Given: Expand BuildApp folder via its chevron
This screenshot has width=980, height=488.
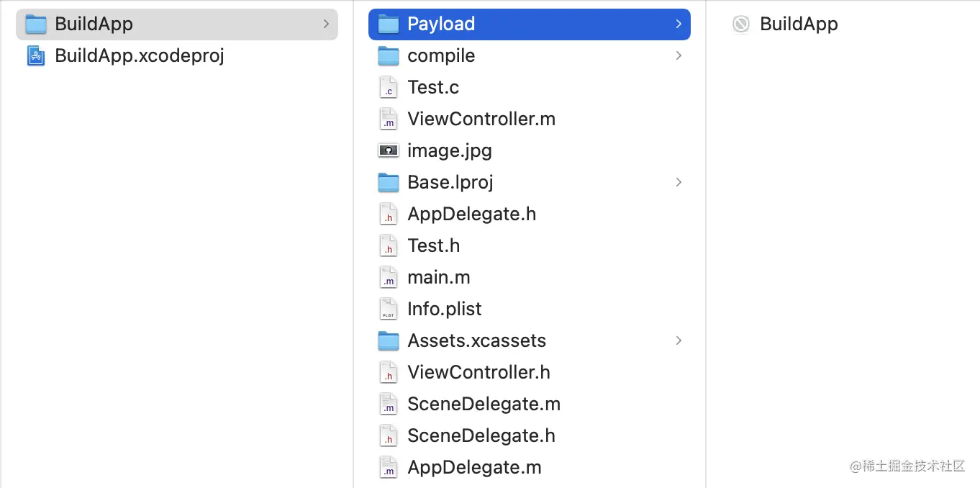Looking at the screenshot, I should pyautogui.click(x=326, y=24).
